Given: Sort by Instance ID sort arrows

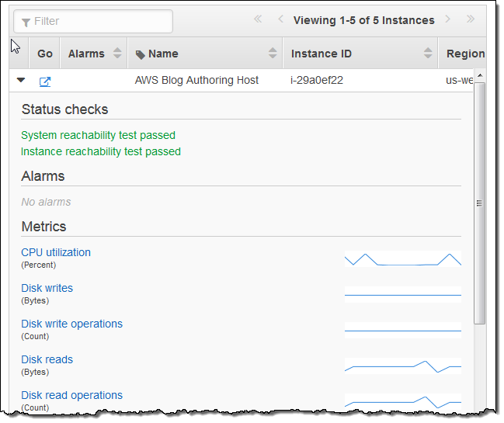Looking at the screenshot, I should click(428, 54).
